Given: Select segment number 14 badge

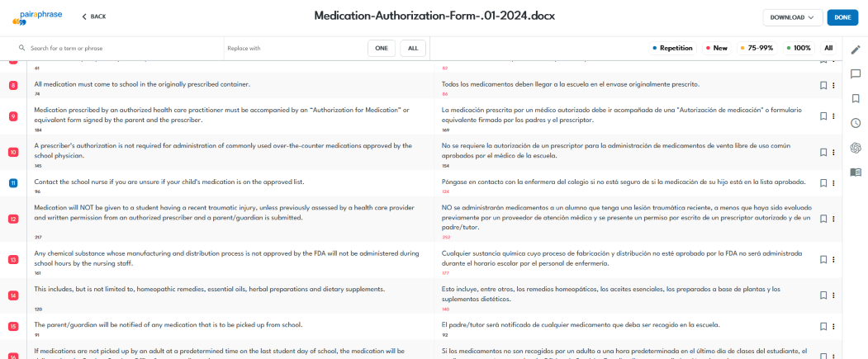Looking at the screenshot, I should (x=13, y=295).
